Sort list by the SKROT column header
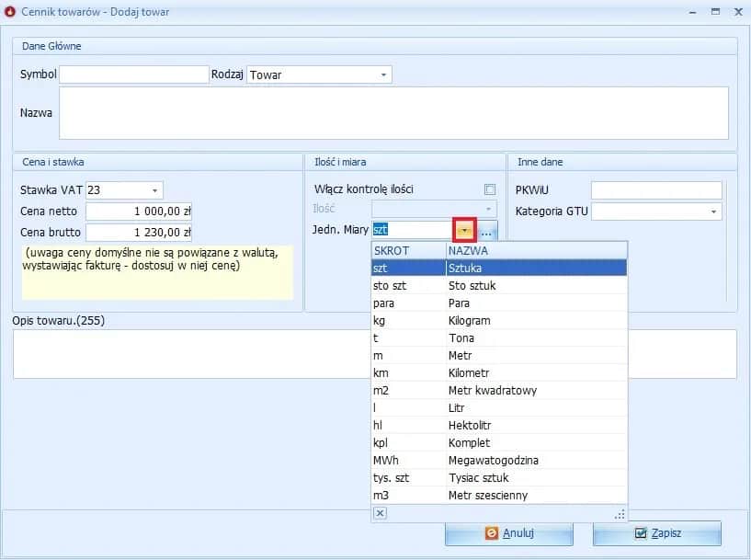The width and height of the screenshot is (751, 560). (407, 250)
